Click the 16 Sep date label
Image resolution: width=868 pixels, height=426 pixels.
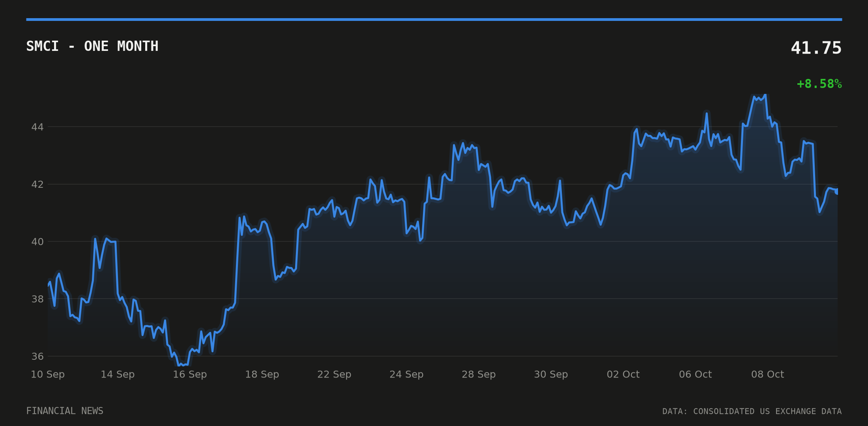(x=190, y=374)
